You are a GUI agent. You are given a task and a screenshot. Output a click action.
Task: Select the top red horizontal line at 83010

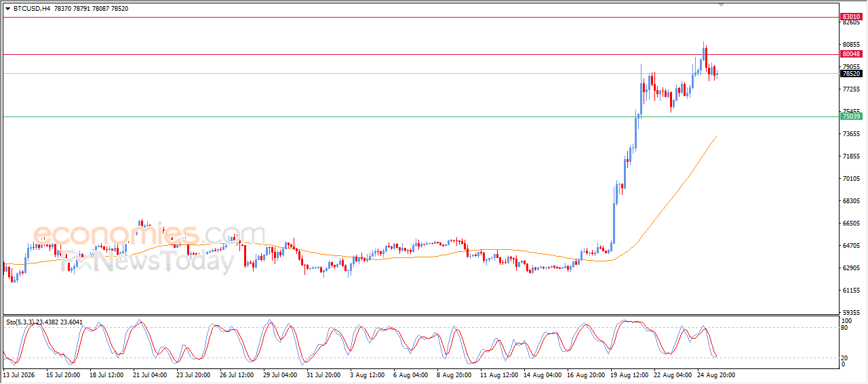(420, 17)
